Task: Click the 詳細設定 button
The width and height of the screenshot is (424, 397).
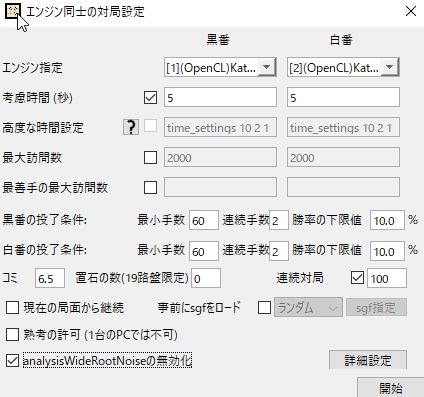Action: pyautogui.click(x=368, y=360)
